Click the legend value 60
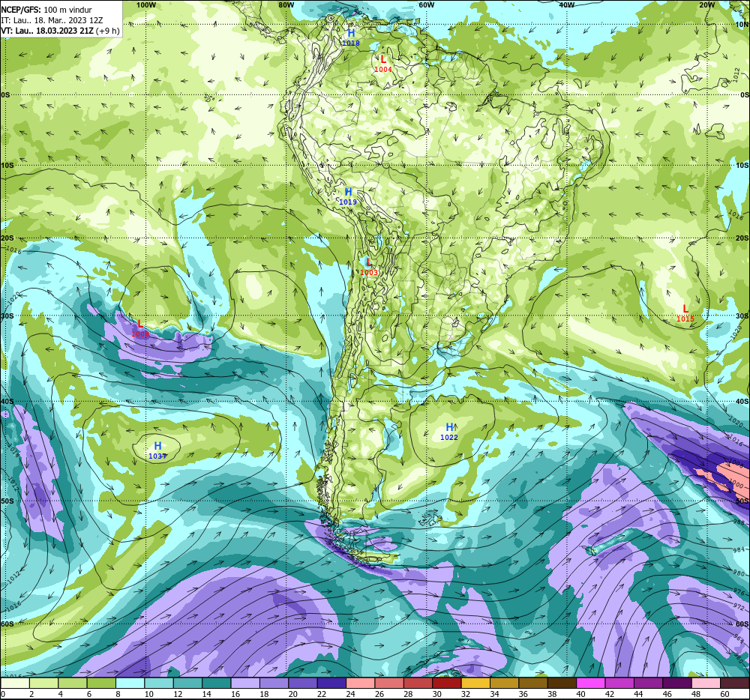Screen dimensions: 750x700 (724, 694)
